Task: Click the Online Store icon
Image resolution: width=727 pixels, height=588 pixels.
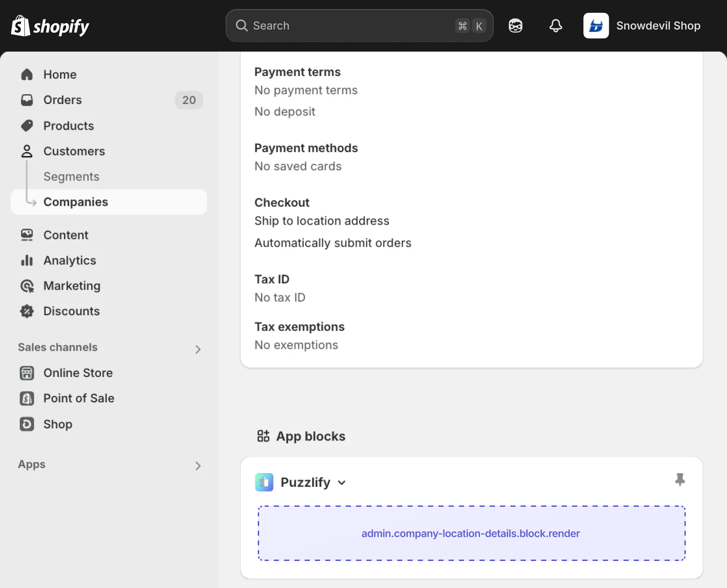Action: click(27, 373)
